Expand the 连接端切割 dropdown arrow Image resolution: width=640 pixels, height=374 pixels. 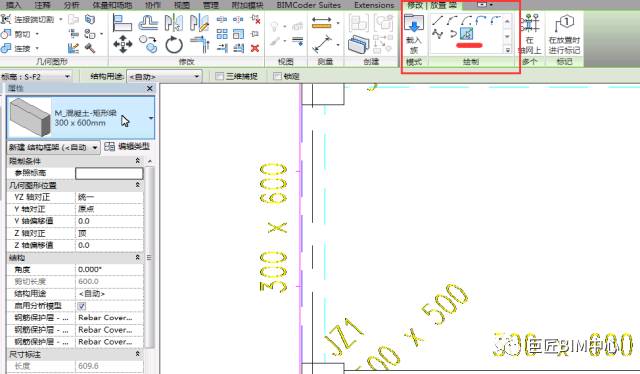pos(61,19)
